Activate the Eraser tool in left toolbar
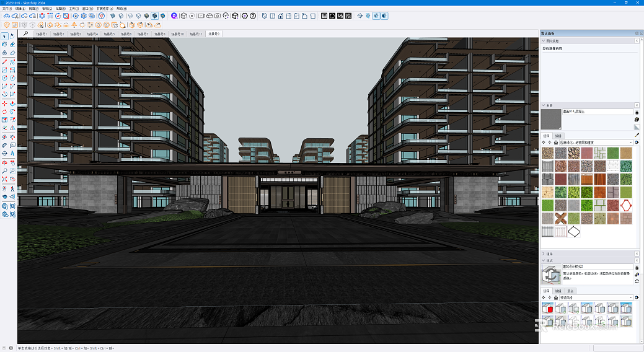The image size is (644, 352). (x=12, y=45)
